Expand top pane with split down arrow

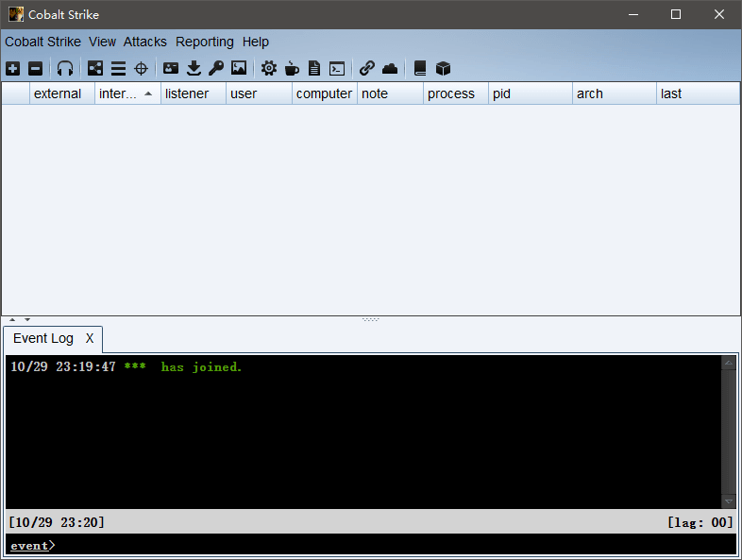coord(27,319)
